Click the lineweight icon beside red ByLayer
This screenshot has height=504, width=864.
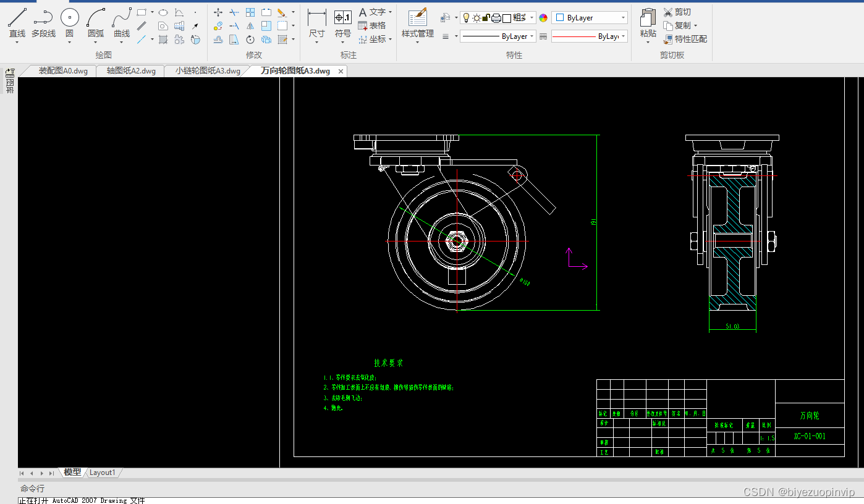pyautogui.click(x=543, y=36)
